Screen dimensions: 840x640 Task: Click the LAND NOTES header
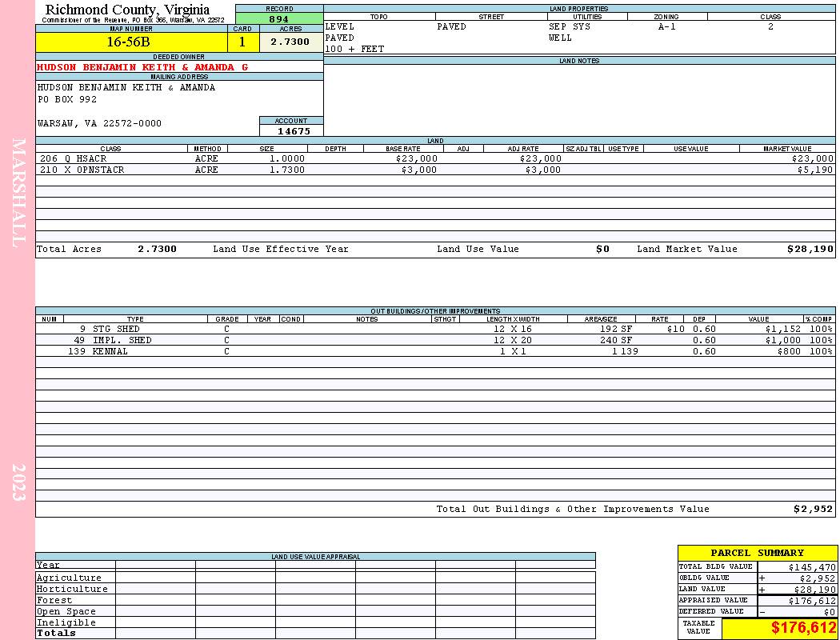click(579, 61)
